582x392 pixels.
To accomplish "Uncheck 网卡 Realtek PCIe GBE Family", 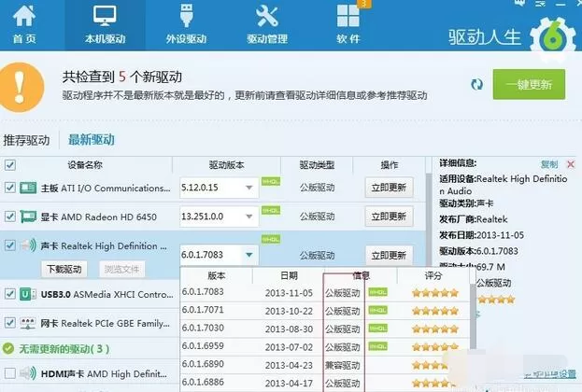I will (10, 323).
